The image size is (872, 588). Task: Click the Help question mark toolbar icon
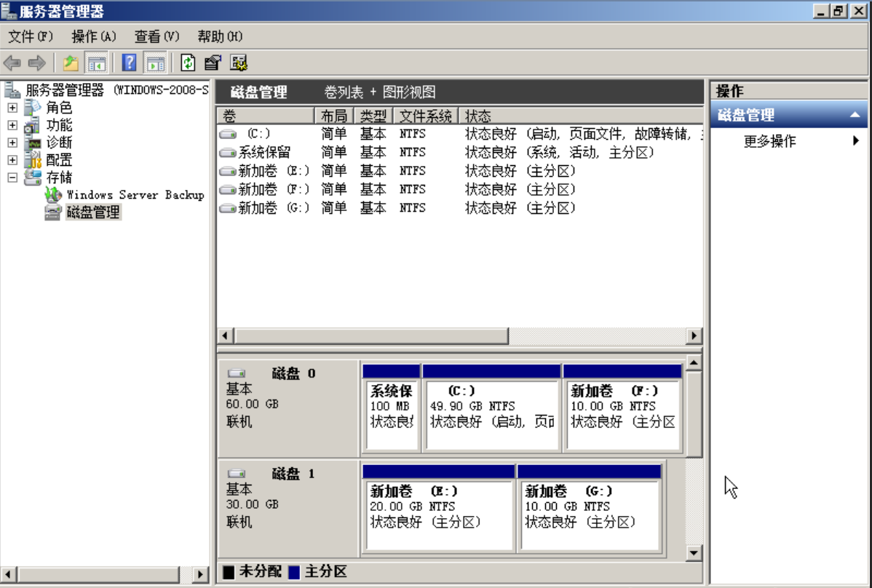(x=129, y=63)
